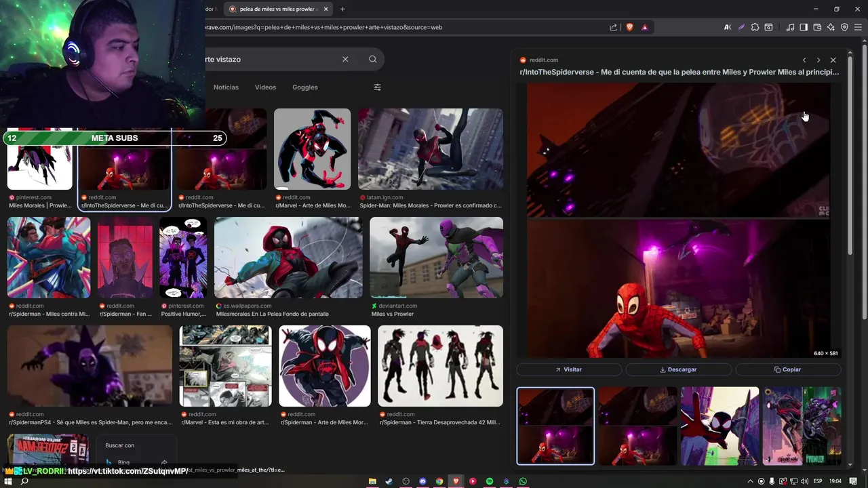Viewport: 868px width, 488px height.
Task: Open preview title link r/IntoTheSpiderverse
Action: (x=679, y=72)
